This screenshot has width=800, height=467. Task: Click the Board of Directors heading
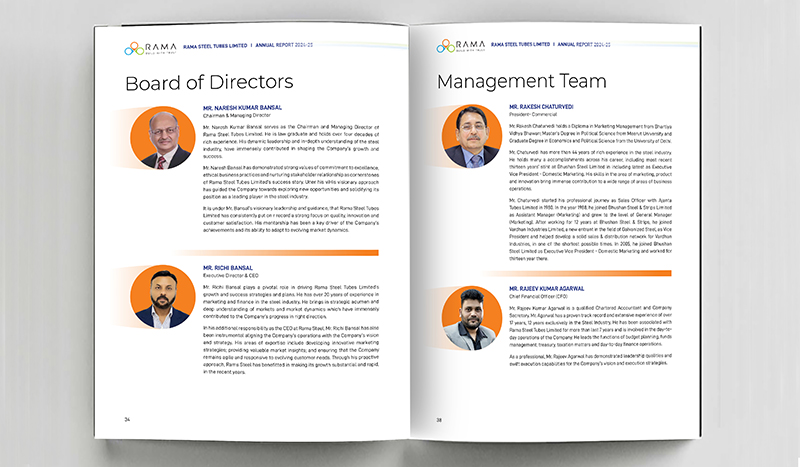(x=208, y=81)
